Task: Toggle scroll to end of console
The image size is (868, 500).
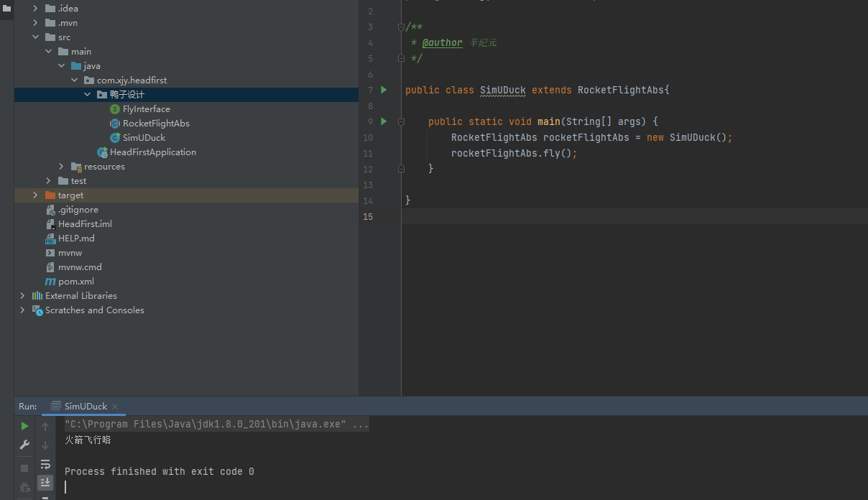Action: click(45, 482)
